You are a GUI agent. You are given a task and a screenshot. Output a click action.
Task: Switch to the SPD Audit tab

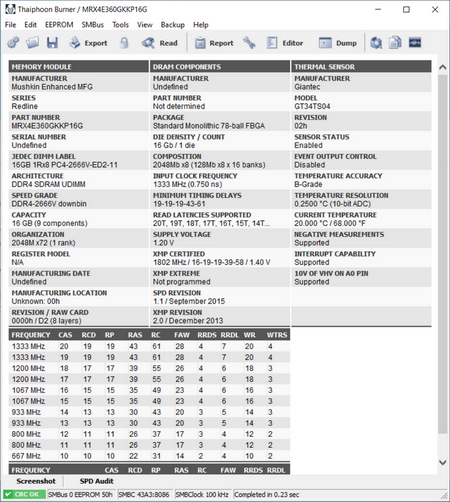pos(97,481)
